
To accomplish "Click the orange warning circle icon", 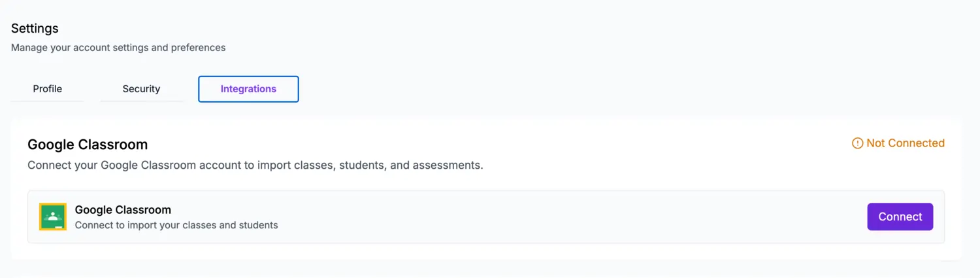I will pos(858,143).
